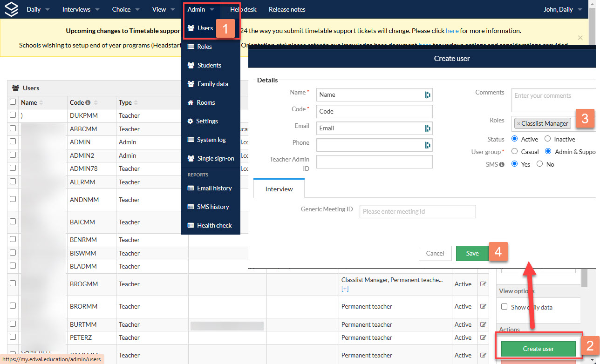Image resolution: width=600 pixels, height=364 pixels.
Task: Click the edit icon in PETERZ row
Action: point(483,337)
